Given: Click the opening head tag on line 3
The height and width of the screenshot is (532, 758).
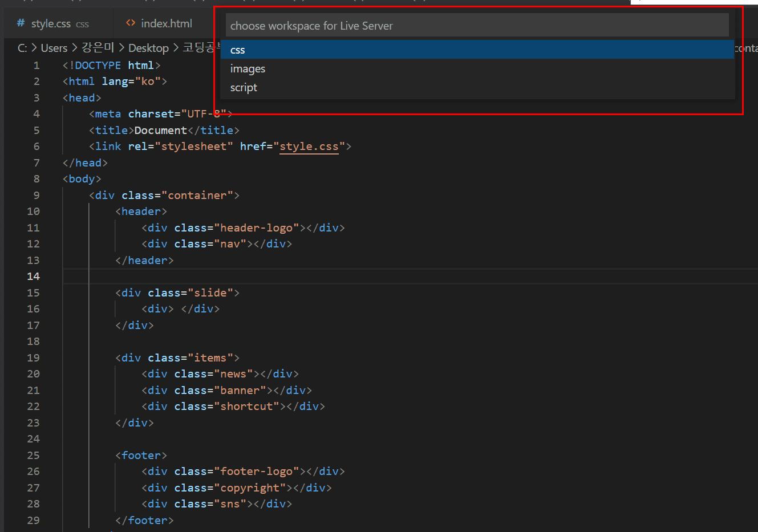Looking at the screenshot, I should click(x=82, y=98).
